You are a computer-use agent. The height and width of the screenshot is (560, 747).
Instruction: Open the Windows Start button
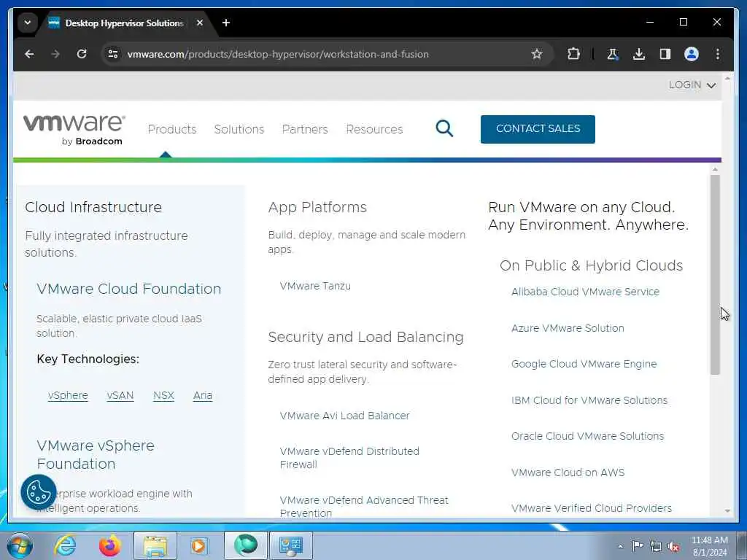point(20,545)
